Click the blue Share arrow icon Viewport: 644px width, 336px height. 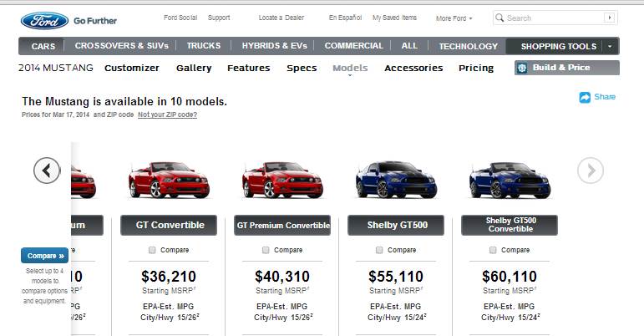pos(585,97)
